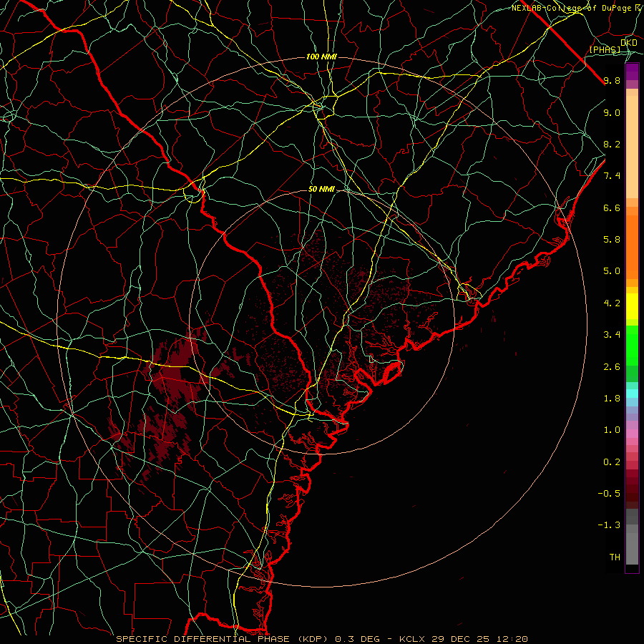Click the 9.8 value on the color scale
The image size is (644, 644).
click(x=612, y=80)
